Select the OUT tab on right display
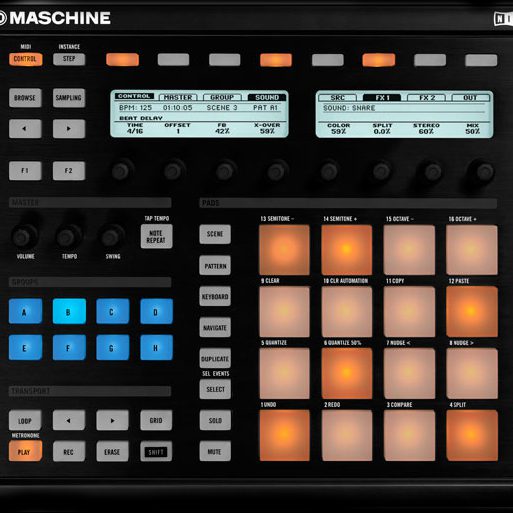513x513 pixels. pyautogui.click(x=471, y=98)
